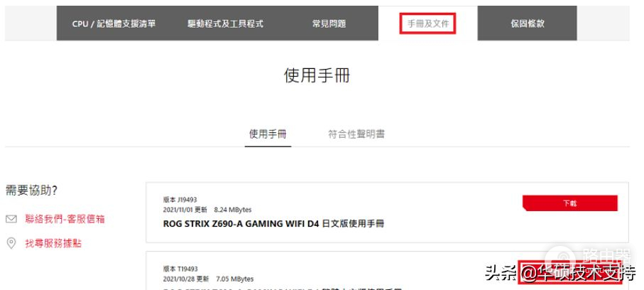Open the 找尋服務據點 link
The height and width of the screenshot is (290, 644).
[53, 244]
